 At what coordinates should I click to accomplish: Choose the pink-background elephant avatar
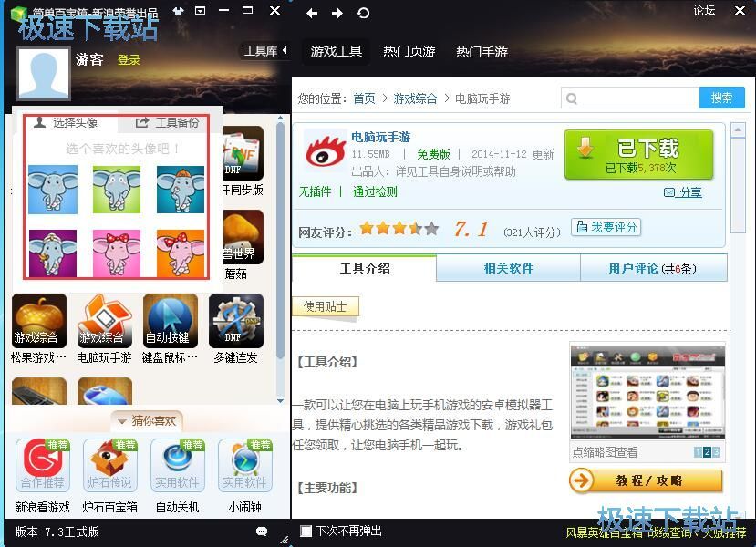pos(117,253)
